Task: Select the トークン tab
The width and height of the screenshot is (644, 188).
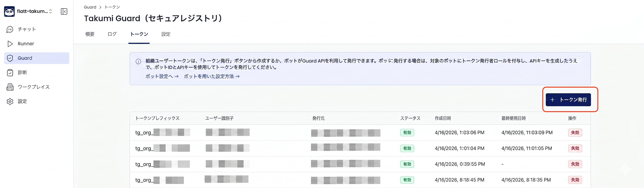Action: point(139,34)
